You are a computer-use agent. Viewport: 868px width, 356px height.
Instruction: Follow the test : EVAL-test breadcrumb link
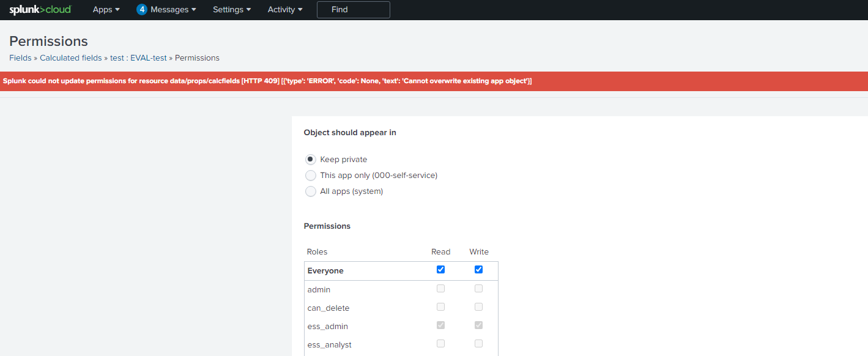(x=138, y=58)
